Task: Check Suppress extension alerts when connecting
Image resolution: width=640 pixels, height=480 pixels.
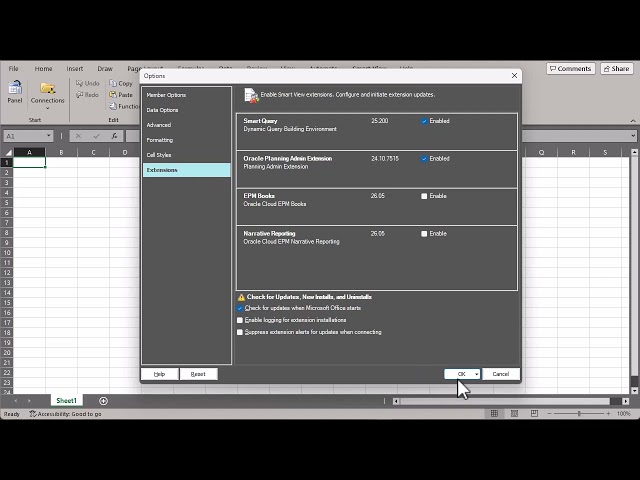Action: [240, 332]
